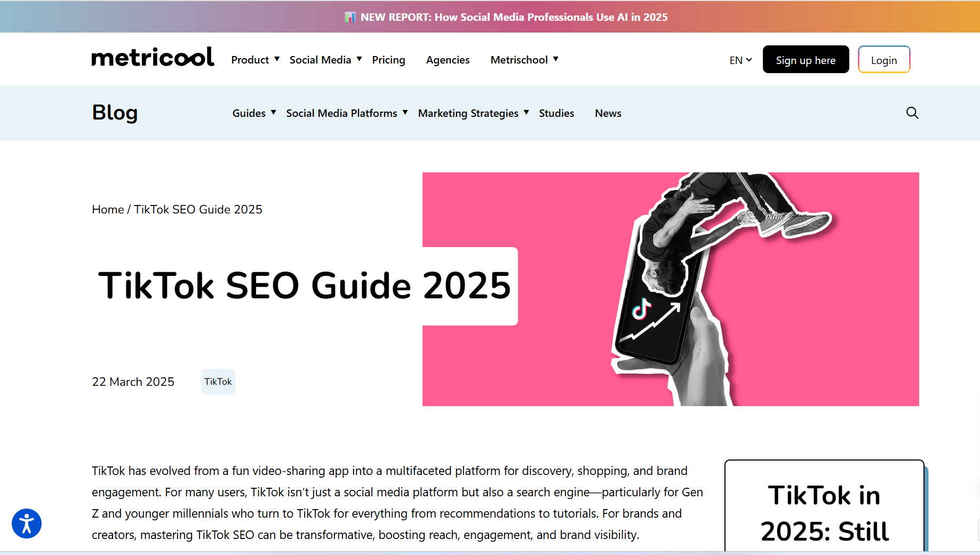Click the '22 March 2025' publish date

point(133,382)
